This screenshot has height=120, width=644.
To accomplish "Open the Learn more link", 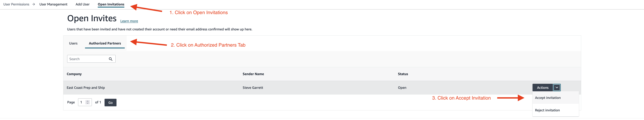I will 129,21.
